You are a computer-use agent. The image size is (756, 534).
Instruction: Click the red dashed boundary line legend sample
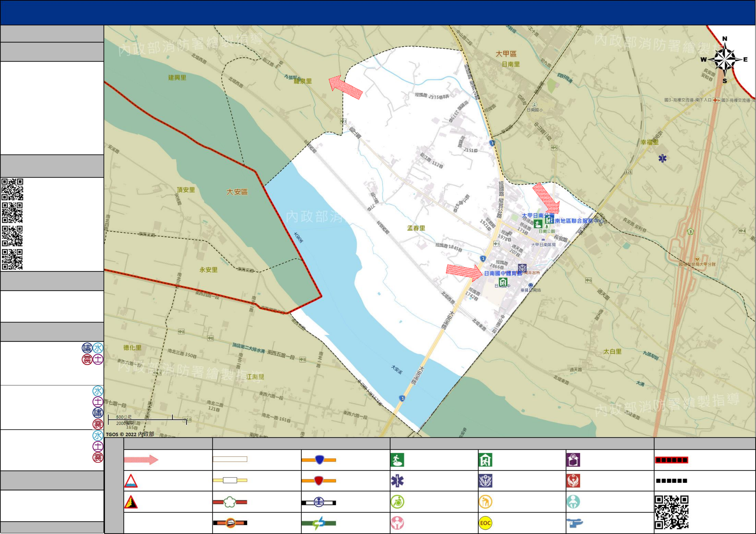pos(672,460)
